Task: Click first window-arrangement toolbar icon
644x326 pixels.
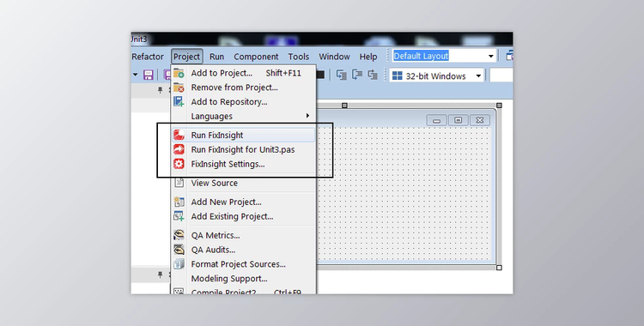Action: (341, 75)
